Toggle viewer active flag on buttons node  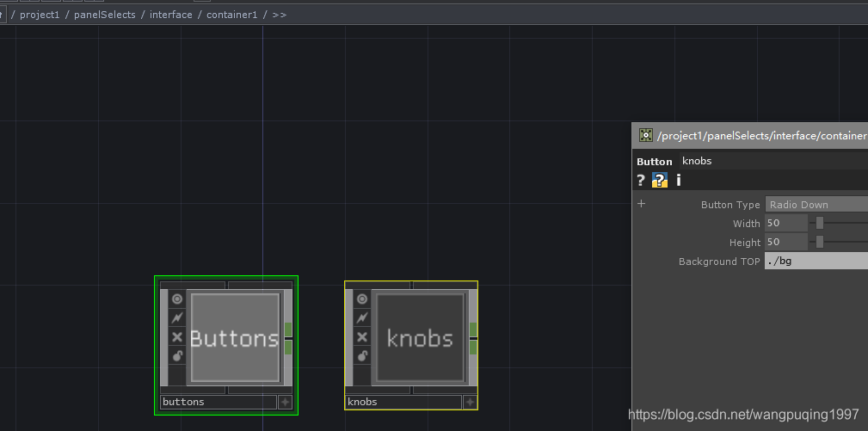[177, 299]
